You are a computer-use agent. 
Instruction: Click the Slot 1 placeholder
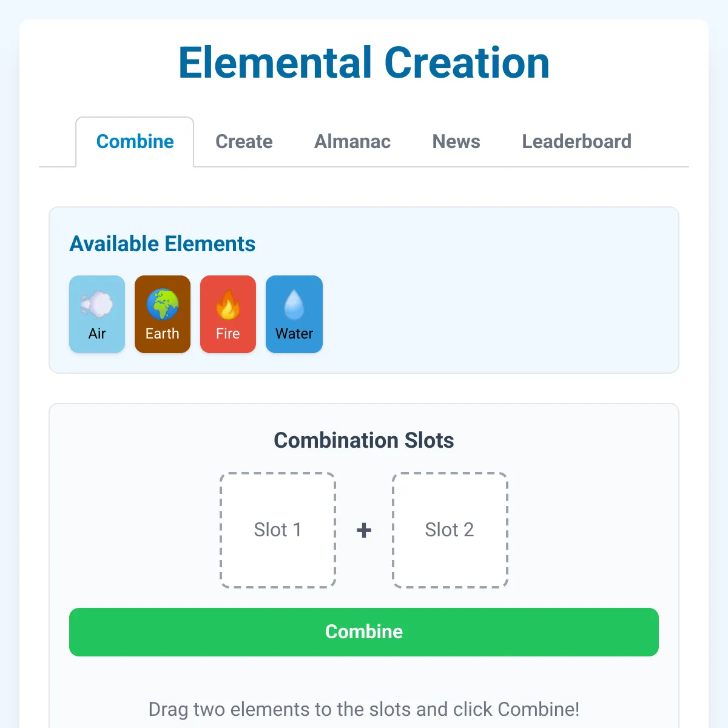click(x=277, y=530)
